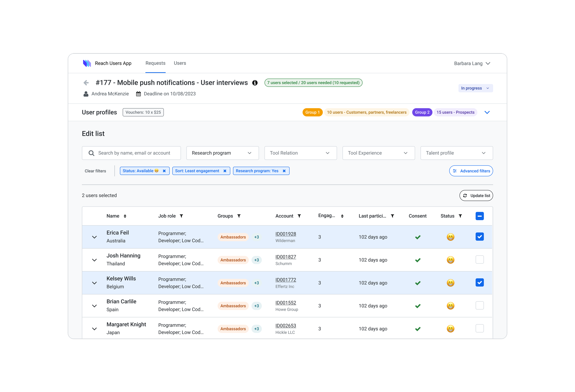Click the Status column filter icon
Viewport: 575px width, 392px height.
click(460, 216)
